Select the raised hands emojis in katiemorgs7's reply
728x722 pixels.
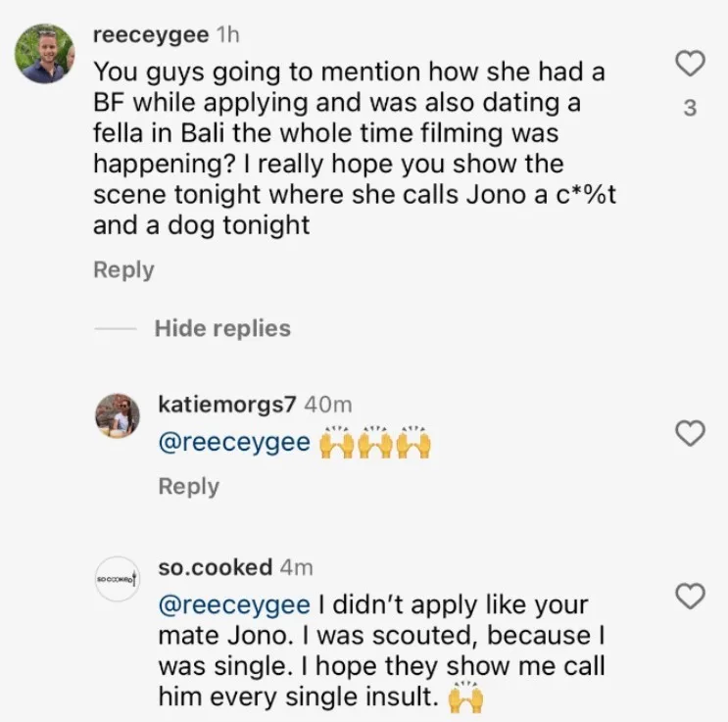click(377, 443)
